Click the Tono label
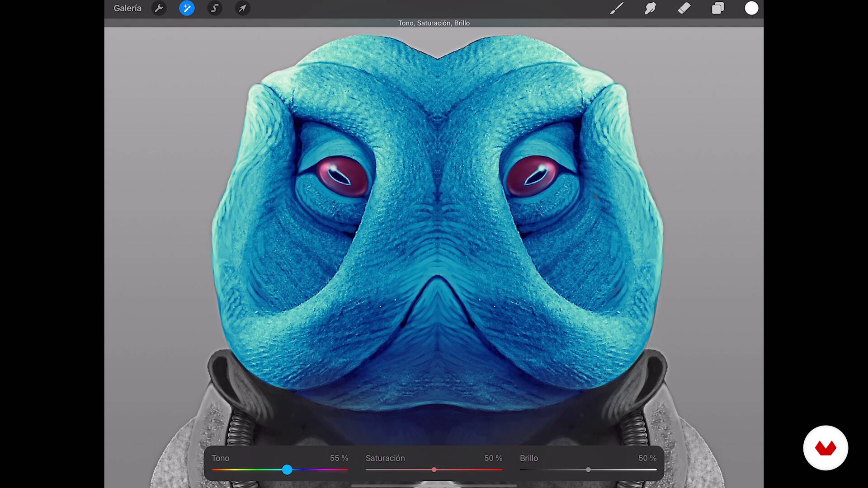868x488 pixels. (221, 458)
